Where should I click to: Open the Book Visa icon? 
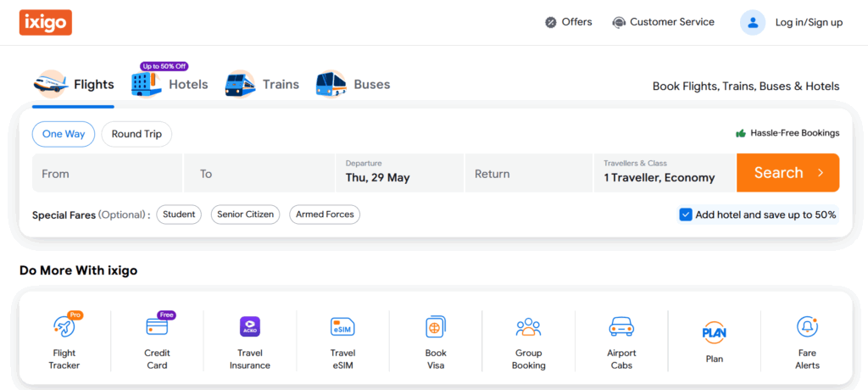click(436, 327)
